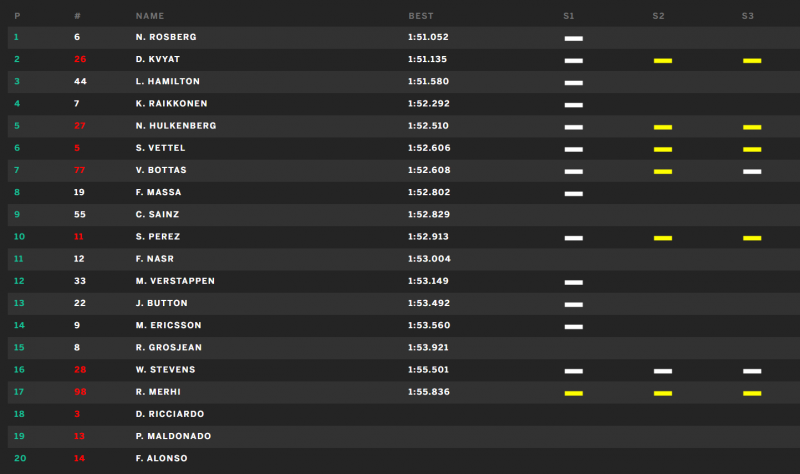Click position number 10 for Perez
Image resolution: width=800 pixels, height=474 pixels.
[x=19, y=236]
